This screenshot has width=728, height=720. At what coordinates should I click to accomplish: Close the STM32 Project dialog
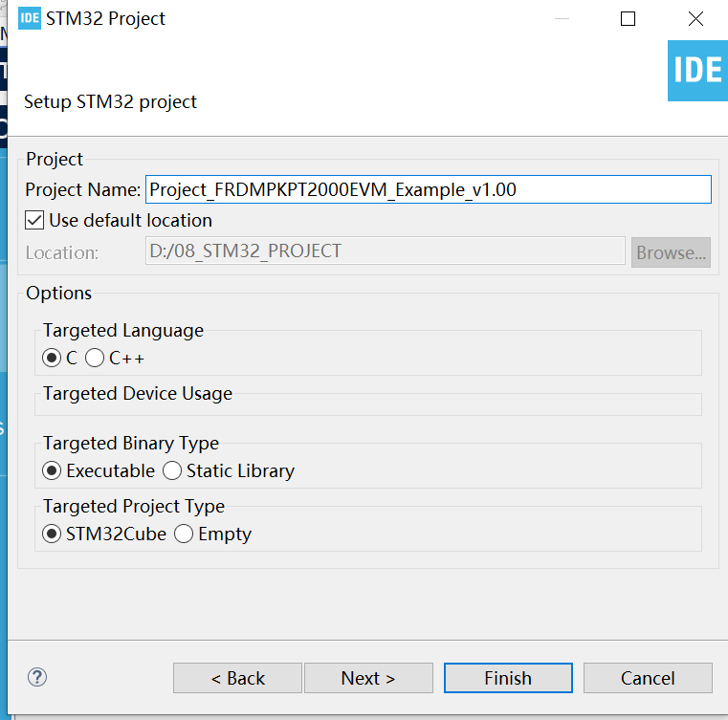pos(695,18)
